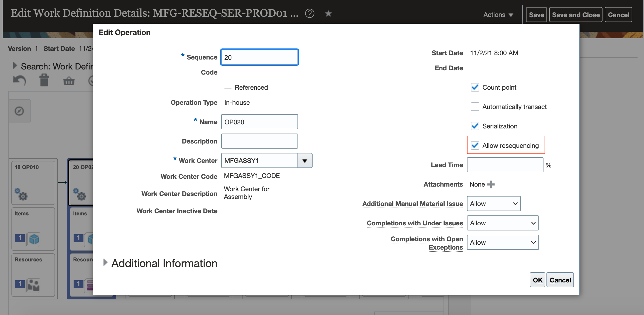
Task: Click the basket icon in toolbar
Action: 69,81
